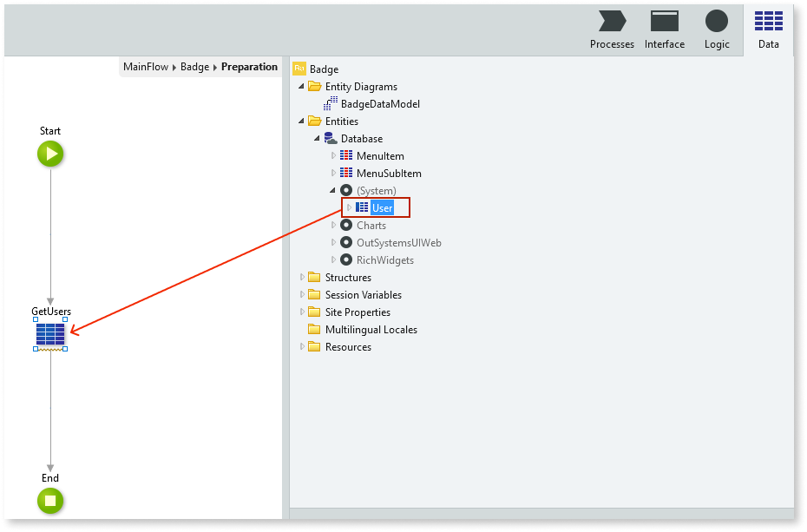Viewport: 807px width, 532px height.
Task: Click MainFlow in the breadcrumb
Action: (146, 67)
